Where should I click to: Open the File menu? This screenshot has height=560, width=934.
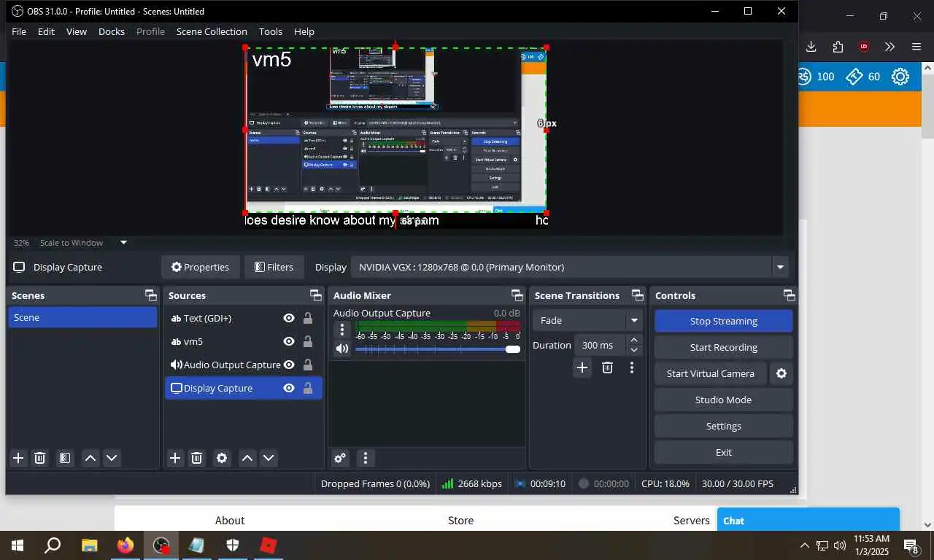pyautogui.click(x=19, y=31)
